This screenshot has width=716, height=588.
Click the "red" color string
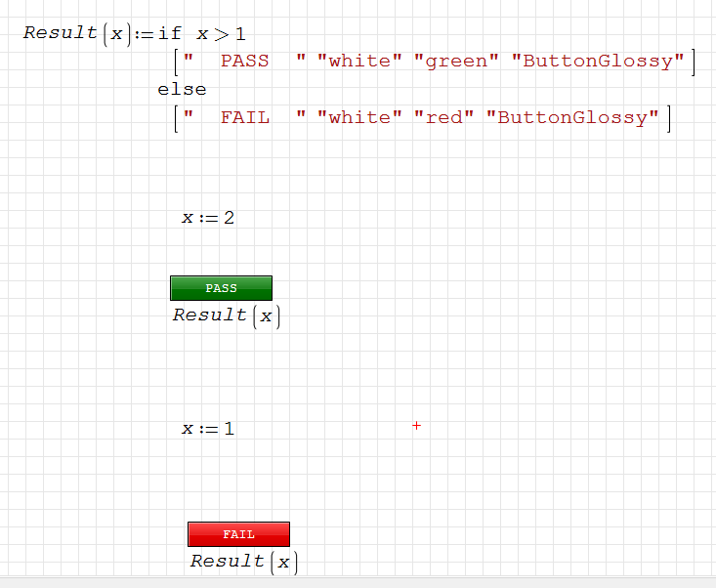449,118
